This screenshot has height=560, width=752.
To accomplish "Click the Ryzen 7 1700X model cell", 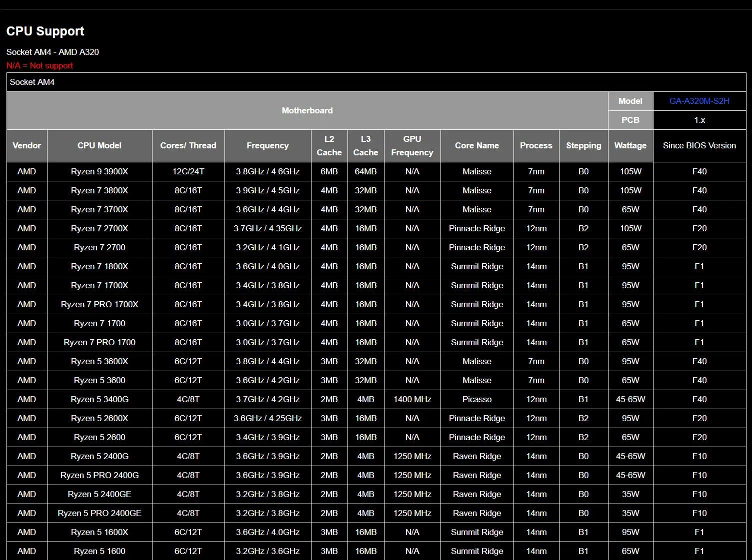I will [x=99, y=285].
